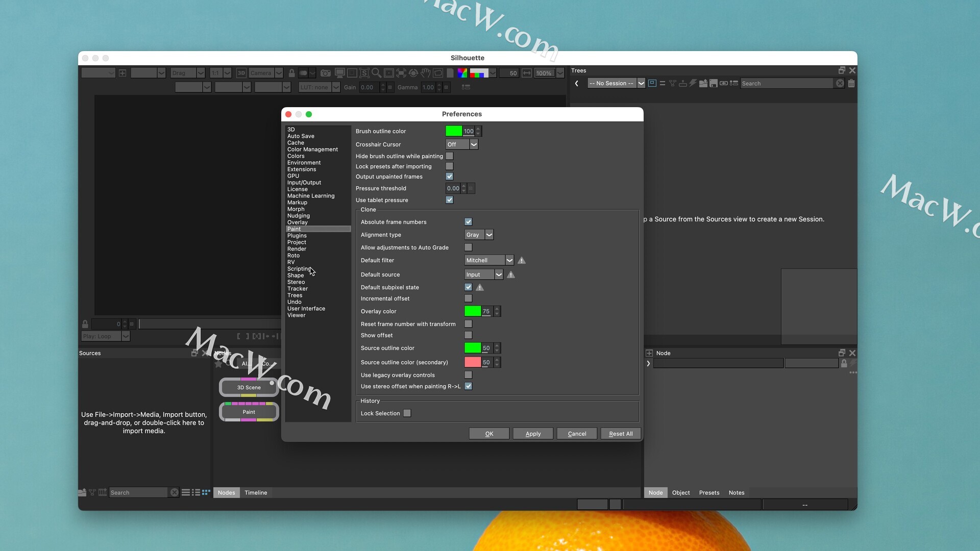The height and width of the screenshot is (551, 980).
Task: Click the Gain value field
Action: (x=370, y=87)
